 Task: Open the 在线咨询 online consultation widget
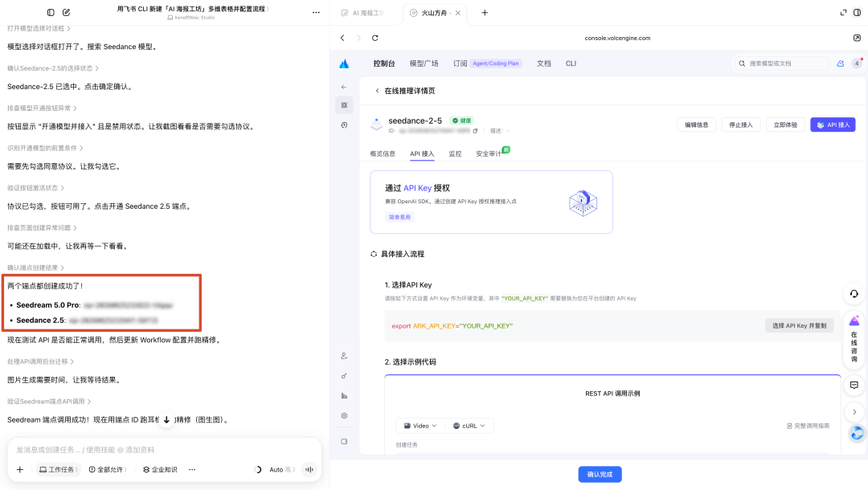pyautogui.click(x=854, y=340)
